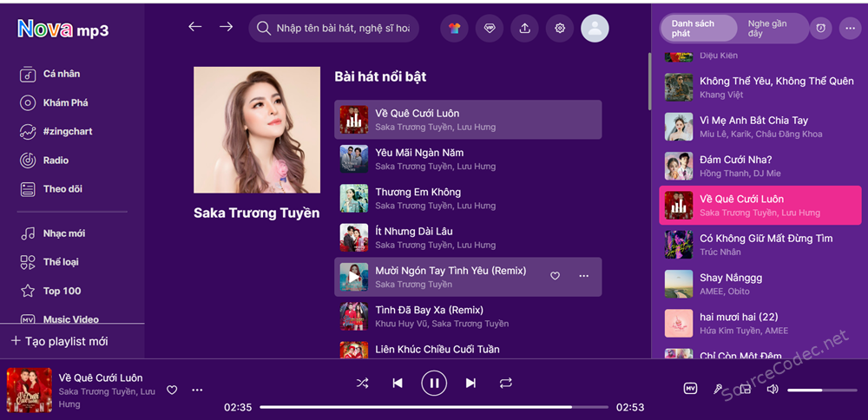This screenshot has width=868, height=420.
Task: Open more options in playlist panel header
Action: click(x=850, y=29)
